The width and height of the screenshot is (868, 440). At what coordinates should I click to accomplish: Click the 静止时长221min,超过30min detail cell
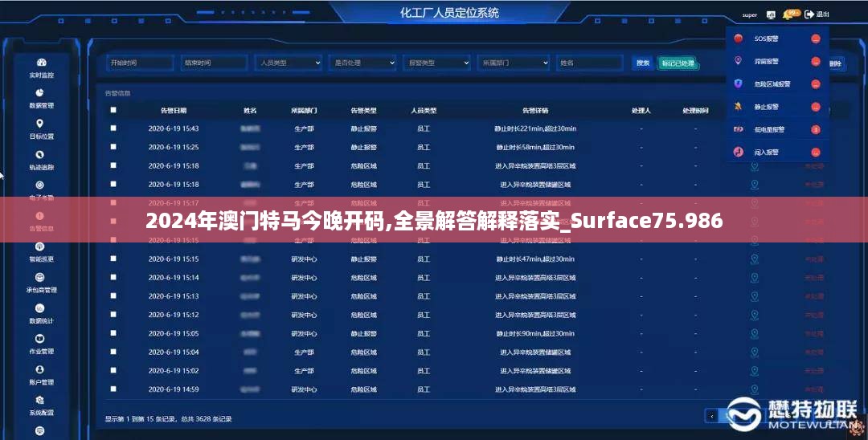(x=535, y=128)
